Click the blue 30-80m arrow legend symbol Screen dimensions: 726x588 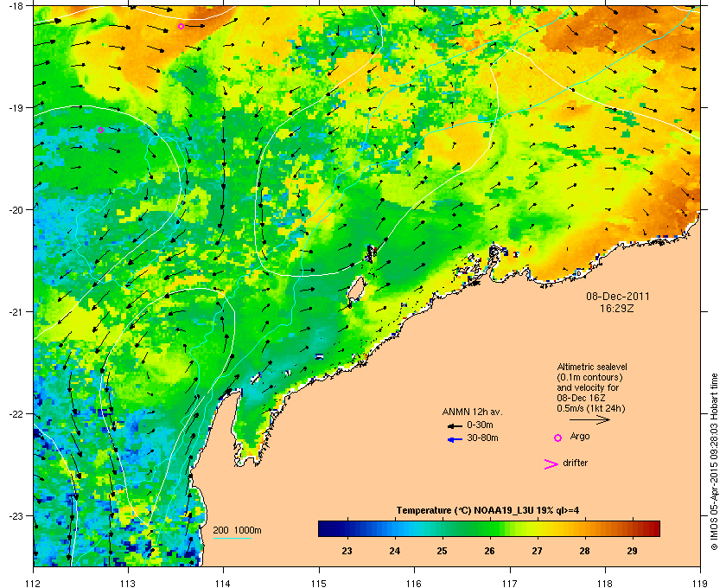455,439
